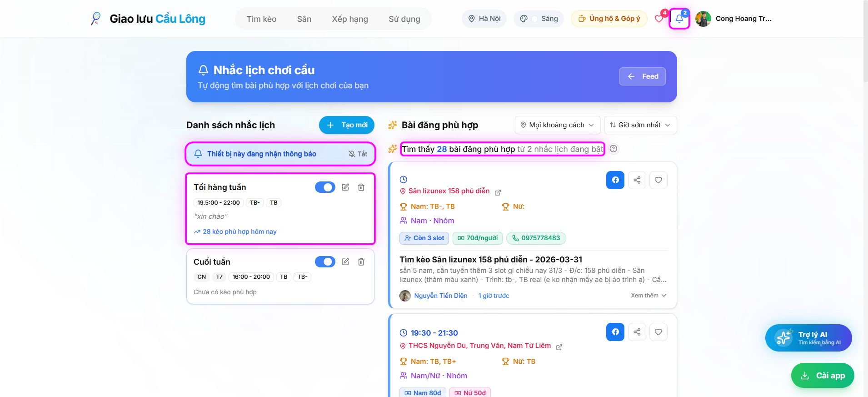The width and height of the screenshot is (868, 397).
Task: Expand Xem thêm on Sân lizunex post
Action: click(649, 296)
